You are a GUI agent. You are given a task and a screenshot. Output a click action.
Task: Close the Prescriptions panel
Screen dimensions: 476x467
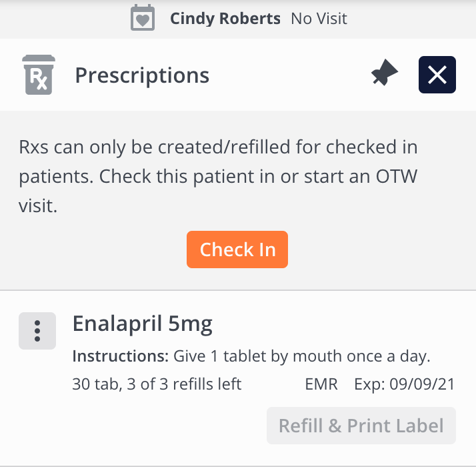(437, 75)
